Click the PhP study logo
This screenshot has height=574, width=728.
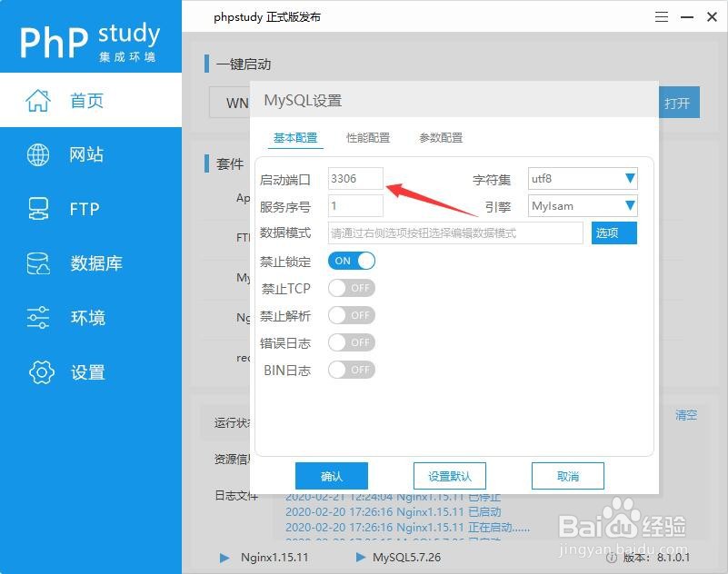[x=90, y=41]
